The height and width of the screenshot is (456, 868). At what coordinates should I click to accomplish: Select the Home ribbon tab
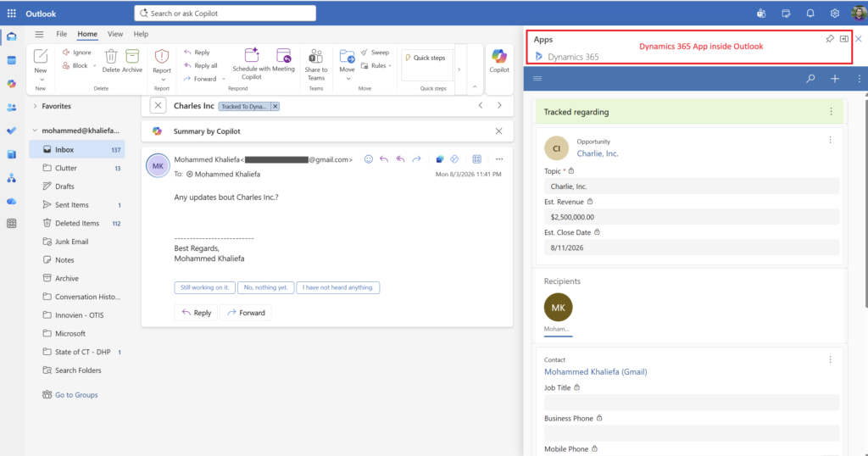[x=87, y=34]
